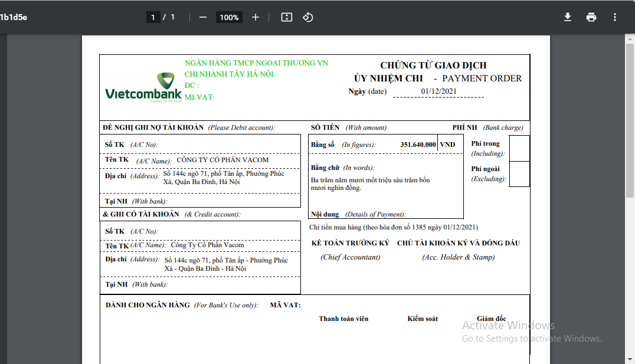635x364 pixels.
Task: Click the ỦY NHIỆM CHI heading
Action: click(x=387, y=78)
